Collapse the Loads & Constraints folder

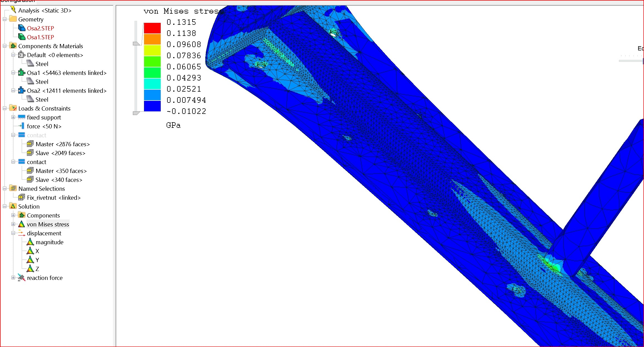pyautogui.click(x=4, y=108)
